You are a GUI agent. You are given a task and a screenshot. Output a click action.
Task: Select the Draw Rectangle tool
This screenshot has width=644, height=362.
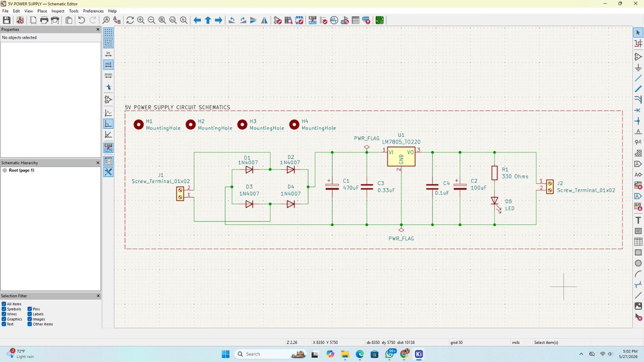[638, 252]
